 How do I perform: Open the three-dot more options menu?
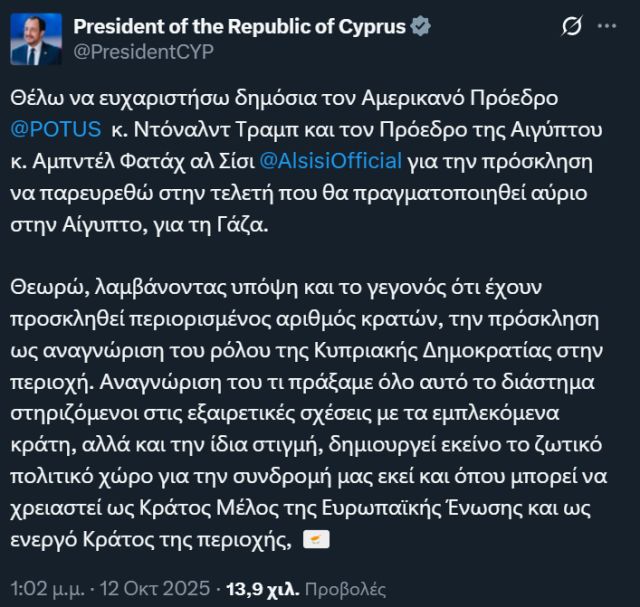(x=614, y=26)
